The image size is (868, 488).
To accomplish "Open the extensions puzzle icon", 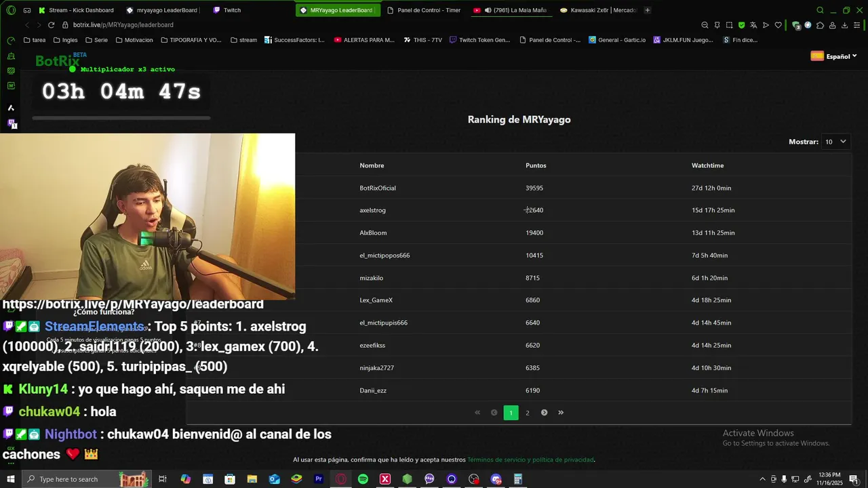I will pyautogui.click(x=820, y=25).
